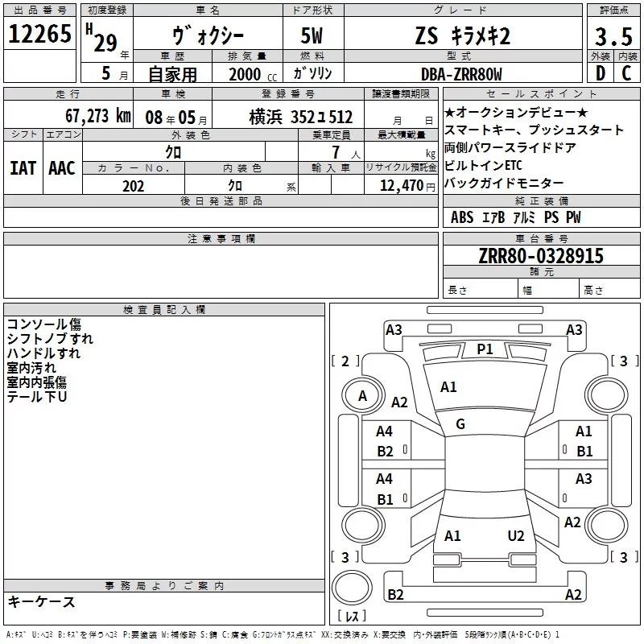Image resolution: width=644 pixels, height=644 pixels.
Task: Click the バックガイドモニター line
Action: 504,183
